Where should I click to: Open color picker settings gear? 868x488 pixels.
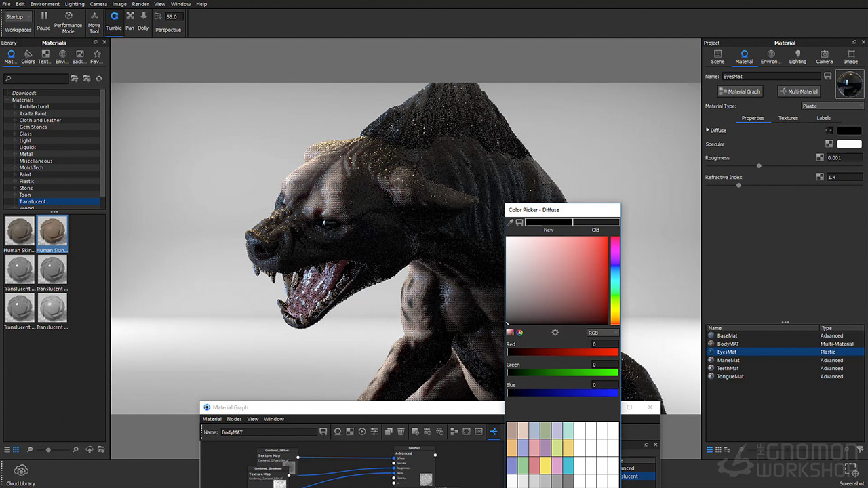555,333
